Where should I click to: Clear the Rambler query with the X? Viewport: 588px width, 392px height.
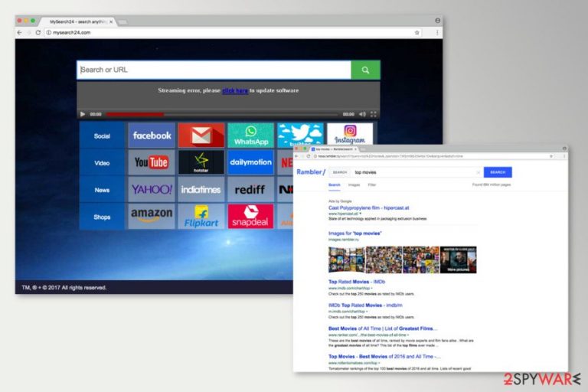(x=478, y=172)
